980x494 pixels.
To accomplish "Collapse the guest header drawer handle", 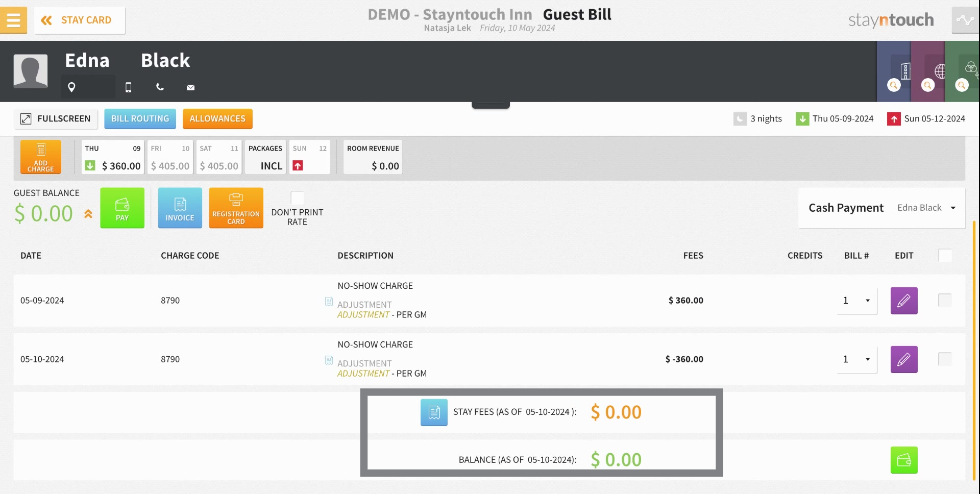I will tap(491, 105).
